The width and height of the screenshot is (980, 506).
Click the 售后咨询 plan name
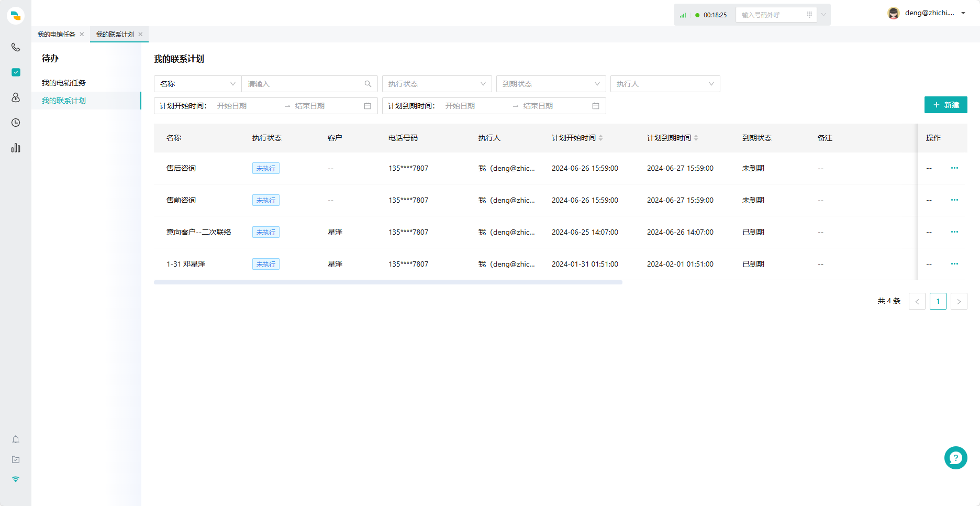pos(181,168)
